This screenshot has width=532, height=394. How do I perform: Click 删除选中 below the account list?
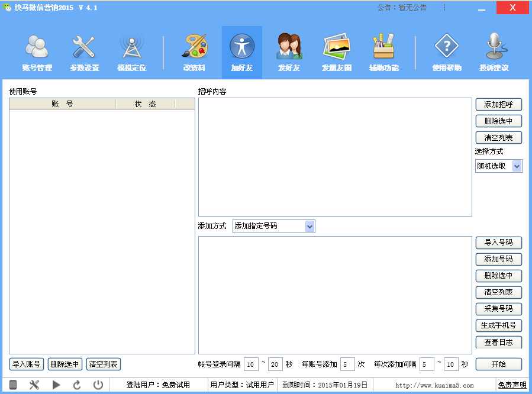[x=65, y=364]
